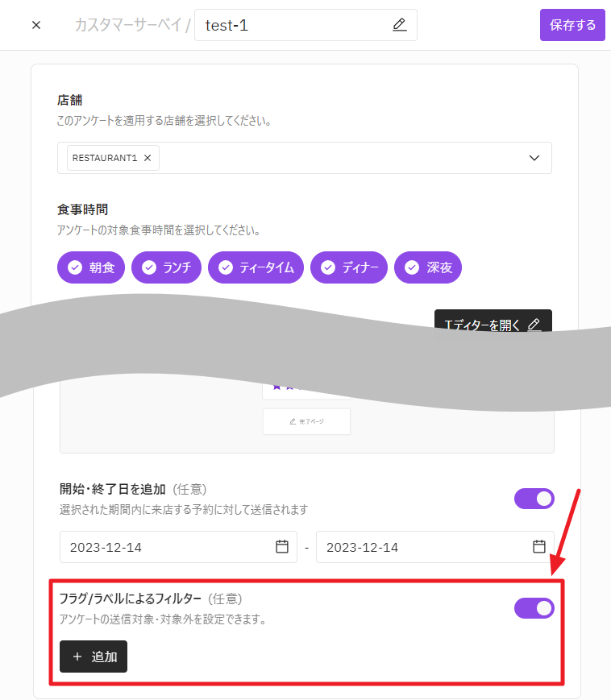Expand the 店舗 dropdown chevron
611x700 pixels.
tap(534, 158)
